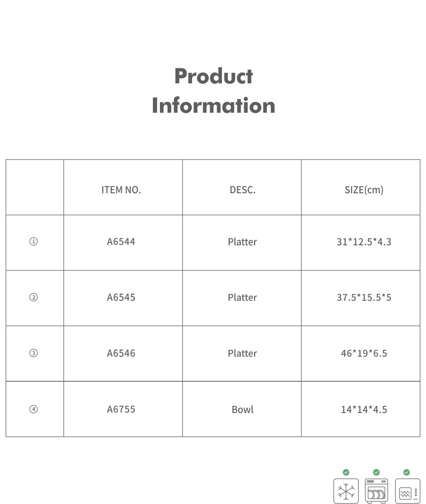Click the SIZE(cm) column header
This screenshot has width=426, height=504.
pyautogui.click(x=364, y=190)
